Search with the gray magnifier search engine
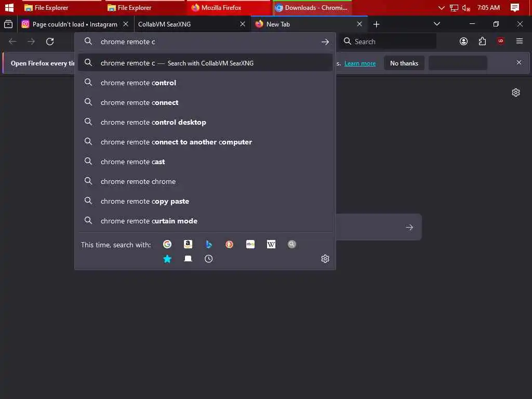 tap(292, 244)
